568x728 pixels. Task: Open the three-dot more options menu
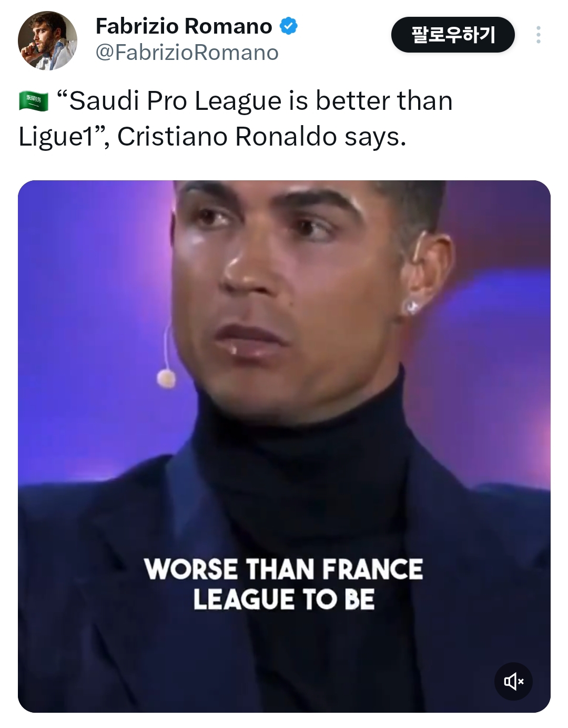coord(538,35)
